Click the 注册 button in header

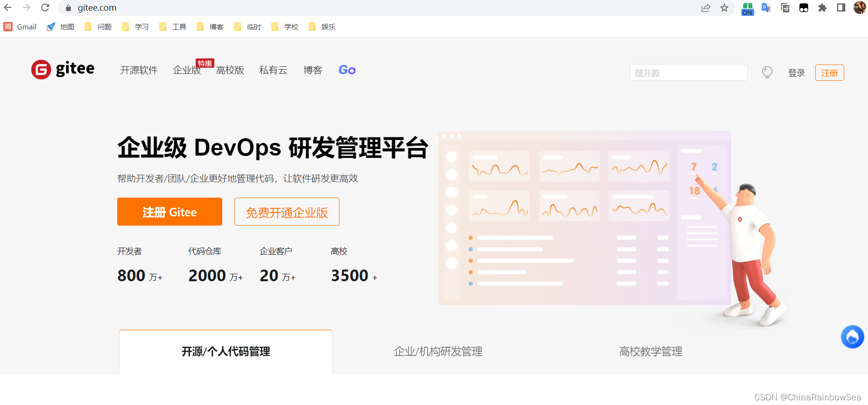pos(829,73)
